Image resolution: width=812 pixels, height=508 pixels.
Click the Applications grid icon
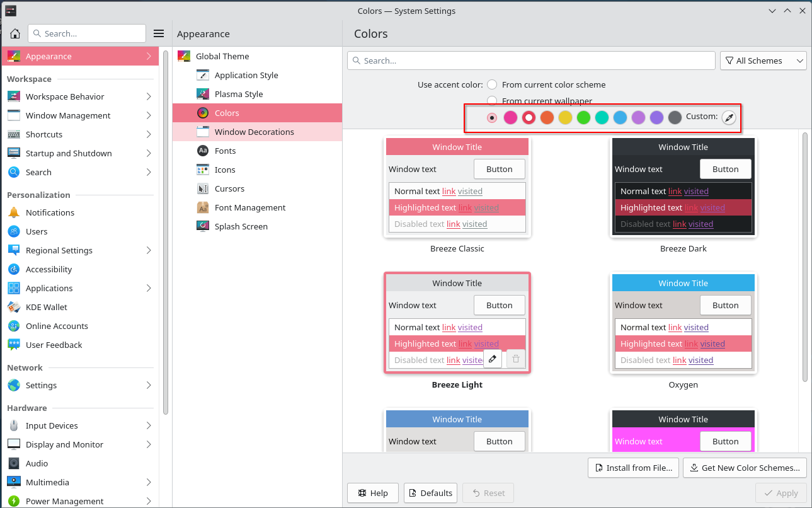[14, 288]
